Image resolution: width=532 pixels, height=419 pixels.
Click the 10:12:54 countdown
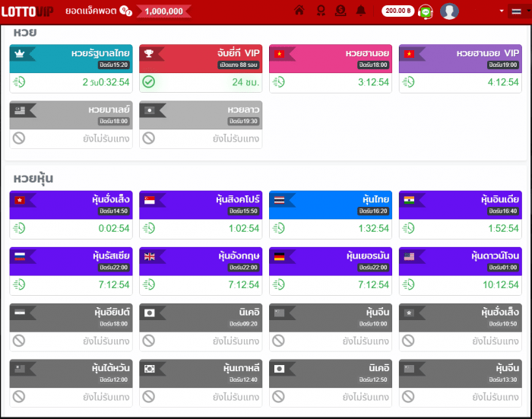(501, 284)
